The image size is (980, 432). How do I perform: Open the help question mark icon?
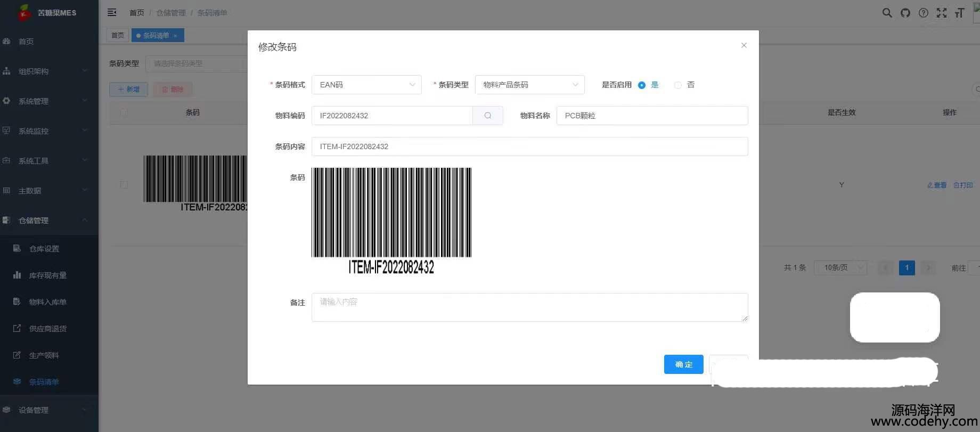[924, 13]
